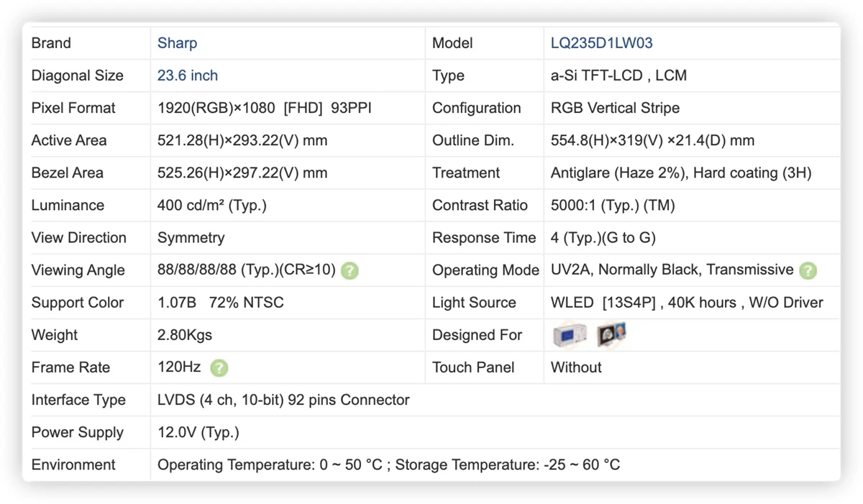
Task: Click help icon next to 120Hz frame rate
Action: coord(219,368)
